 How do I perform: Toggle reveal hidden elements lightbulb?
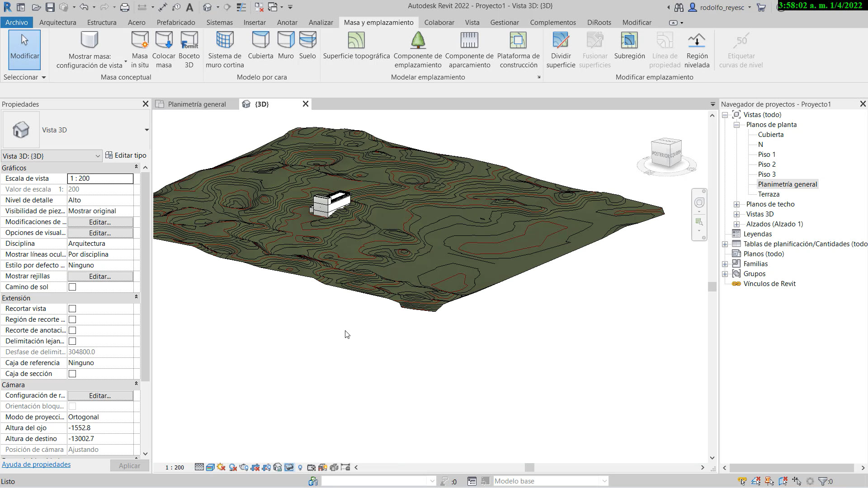click(300, 467)
